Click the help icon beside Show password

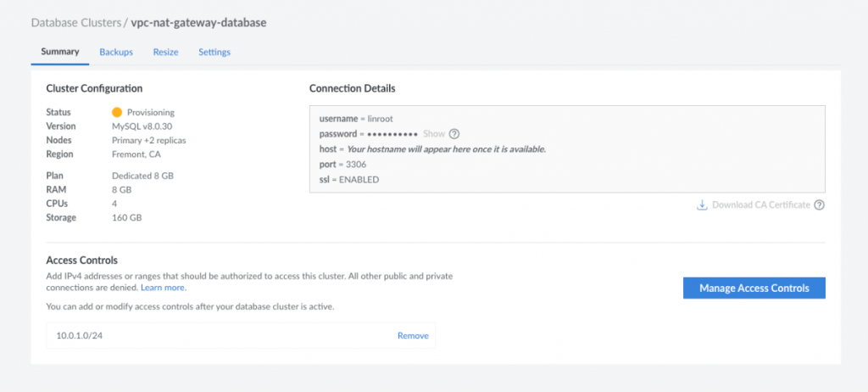point(454,134)
